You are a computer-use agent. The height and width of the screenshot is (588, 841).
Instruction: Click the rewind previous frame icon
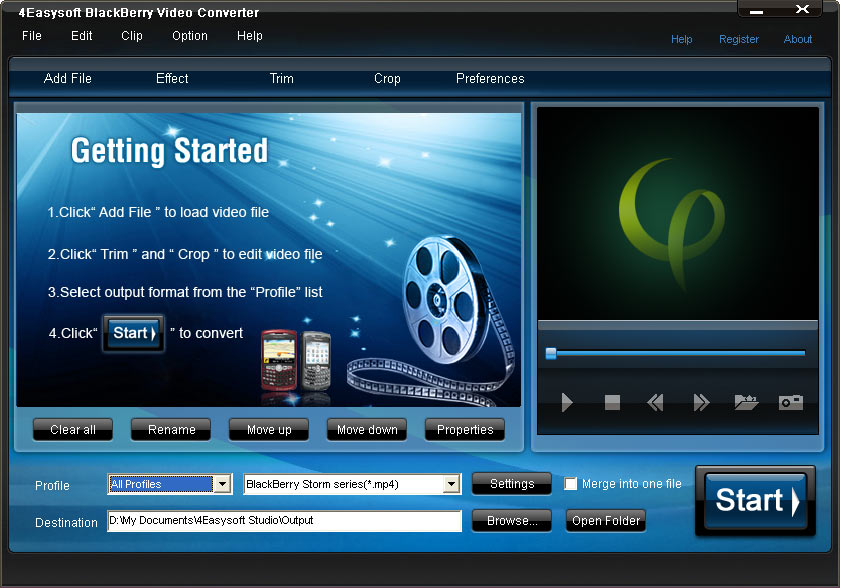[x=655, y=403]
